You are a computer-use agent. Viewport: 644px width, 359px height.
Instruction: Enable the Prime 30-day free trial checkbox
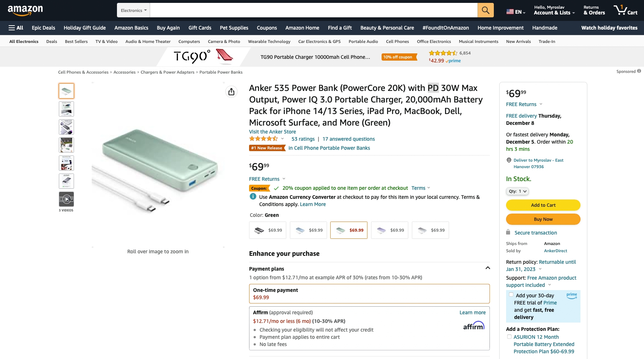tap(511, 295)
